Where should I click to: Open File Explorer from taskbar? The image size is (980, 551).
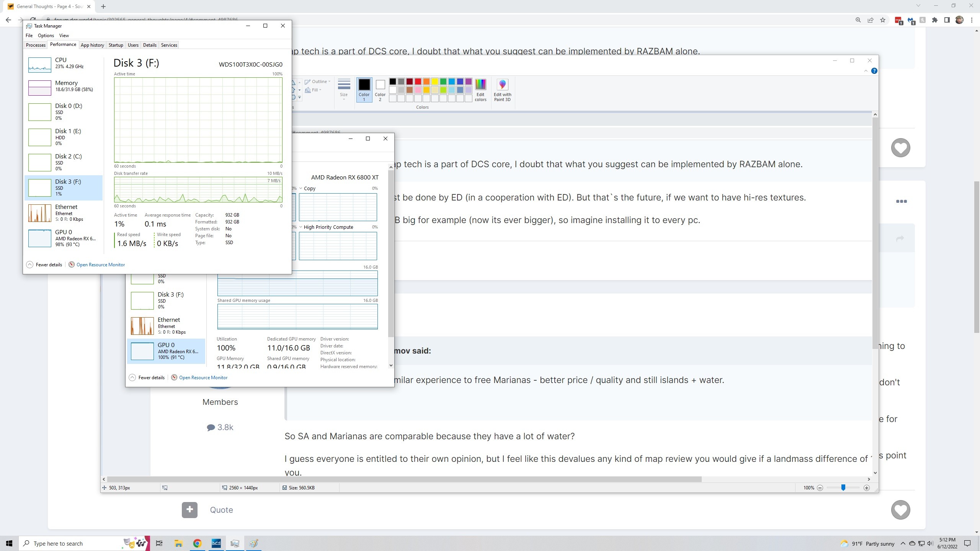point(178,543)
